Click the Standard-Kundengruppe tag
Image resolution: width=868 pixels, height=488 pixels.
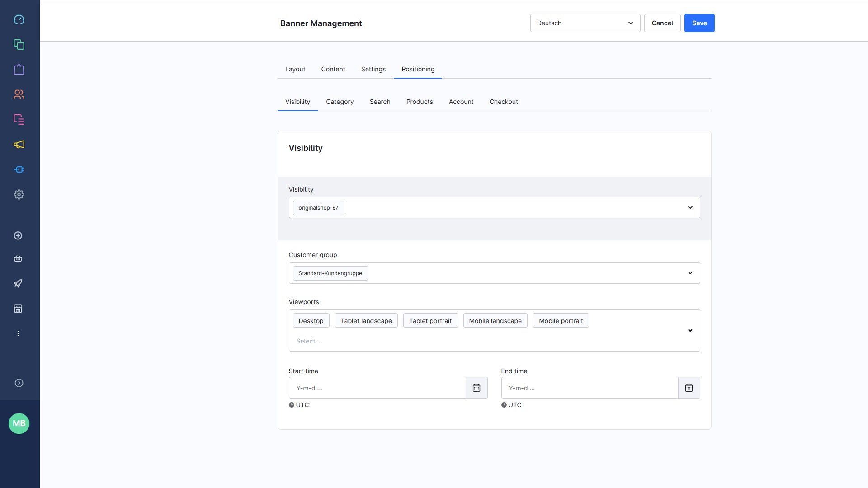click(x=330, y=273)
